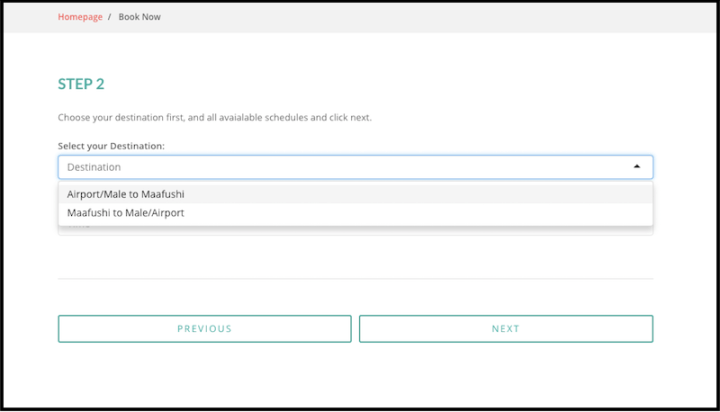
Task: Click the choose your destination instruction text
Action: point(214,117)
